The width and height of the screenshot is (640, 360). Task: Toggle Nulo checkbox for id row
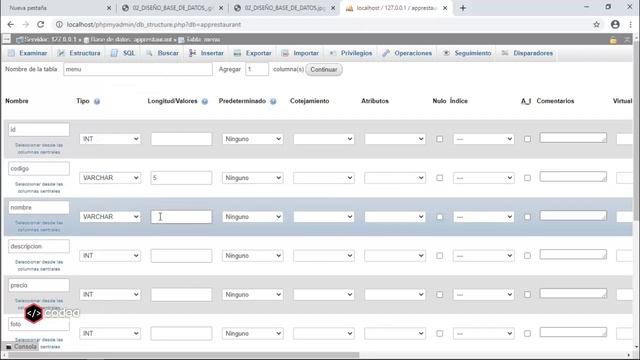point(440,139)
